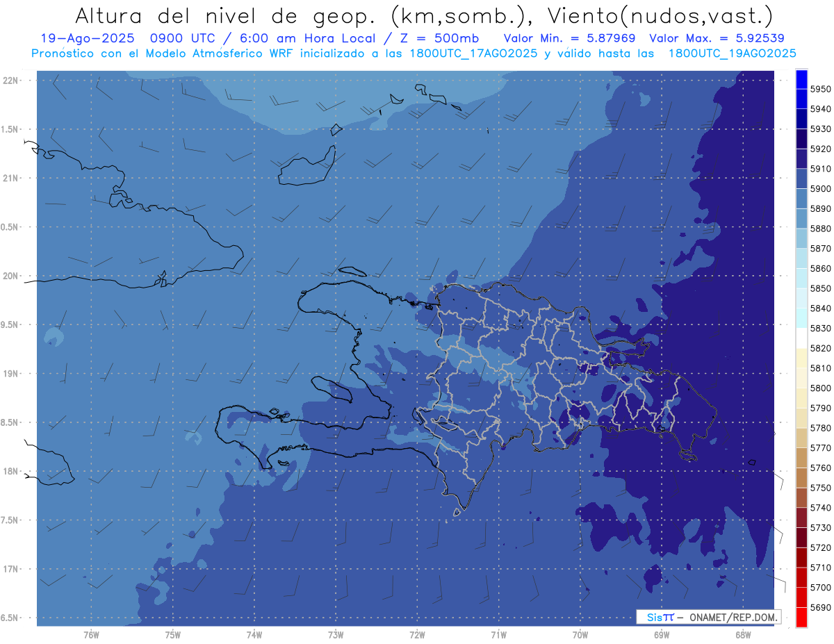The height and width of the screenshot is (644, 834).
Task: Click the 5790 color scale label
Action: click(820, 408)
